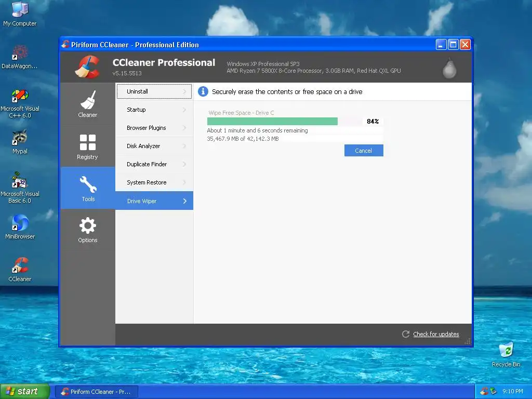Click the chevron on Drive Wiper row
The width and height of the screenshot is (532, 399).
click(x=184, y=201)
